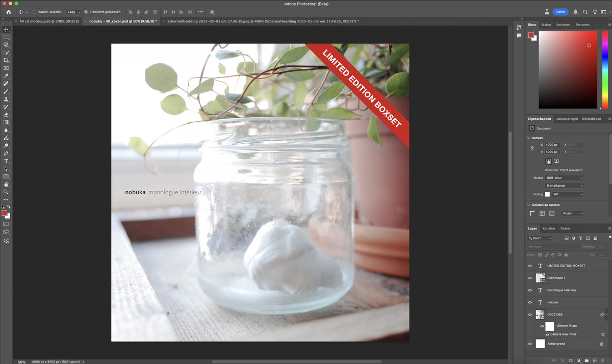Viewport: 612px width, 364px height.
Task: Select the Eyedropper tool
Action: [x=6, y=75]
